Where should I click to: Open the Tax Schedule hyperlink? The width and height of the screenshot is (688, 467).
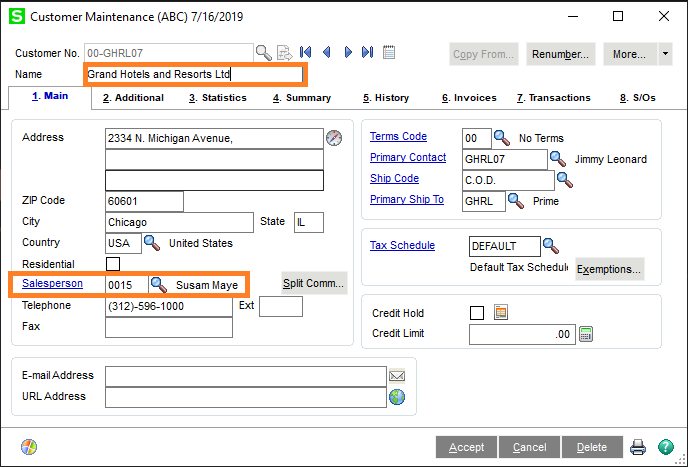(402, 245)
